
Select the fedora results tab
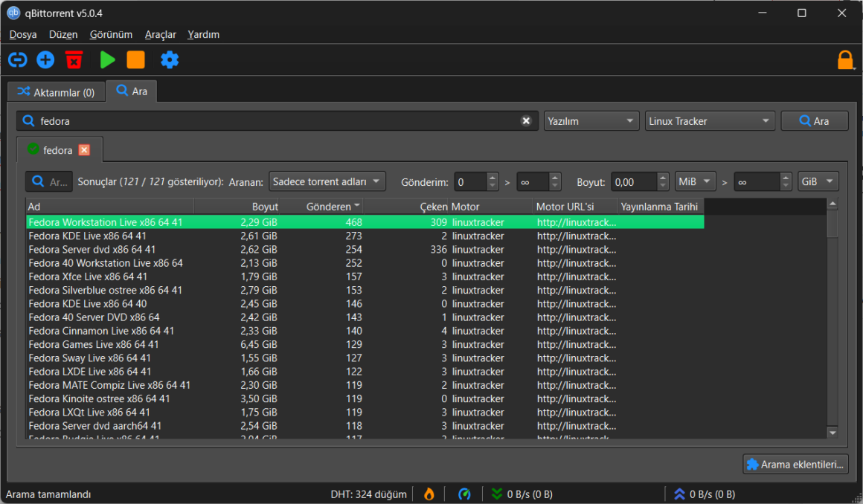tap(58, 150)
